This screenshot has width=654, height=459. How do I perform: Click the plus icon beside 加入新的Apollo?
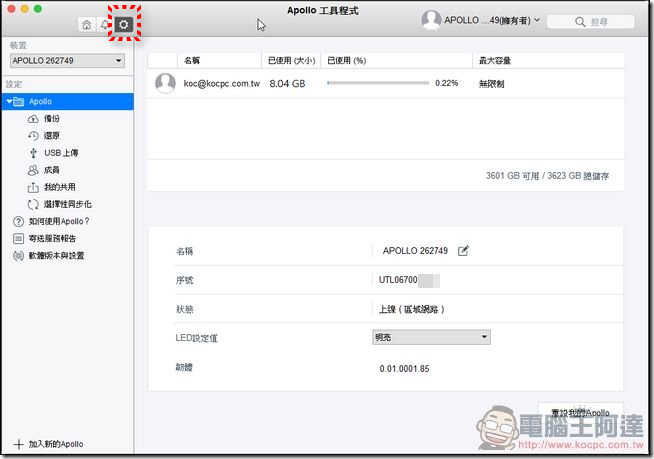[18, 444]
